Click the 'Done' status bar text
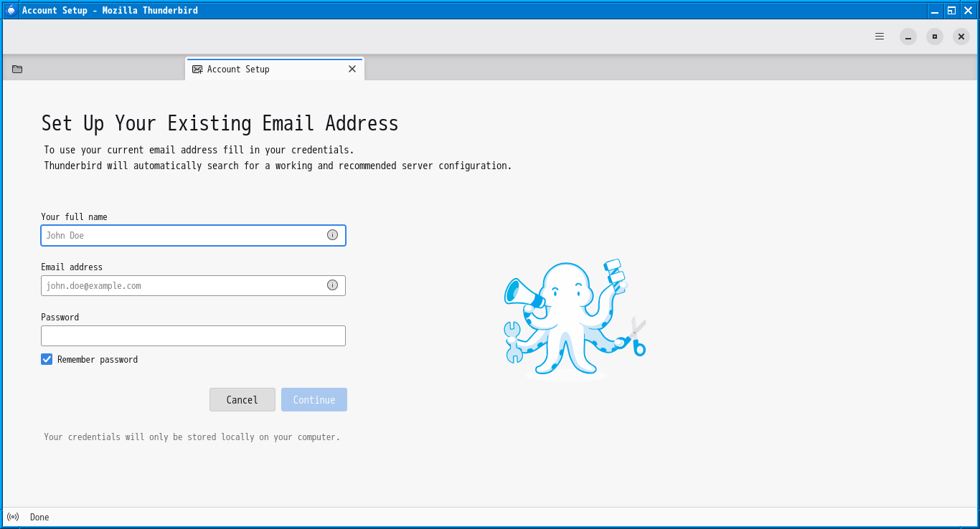The image size is (980, 529). coord(39,517)
